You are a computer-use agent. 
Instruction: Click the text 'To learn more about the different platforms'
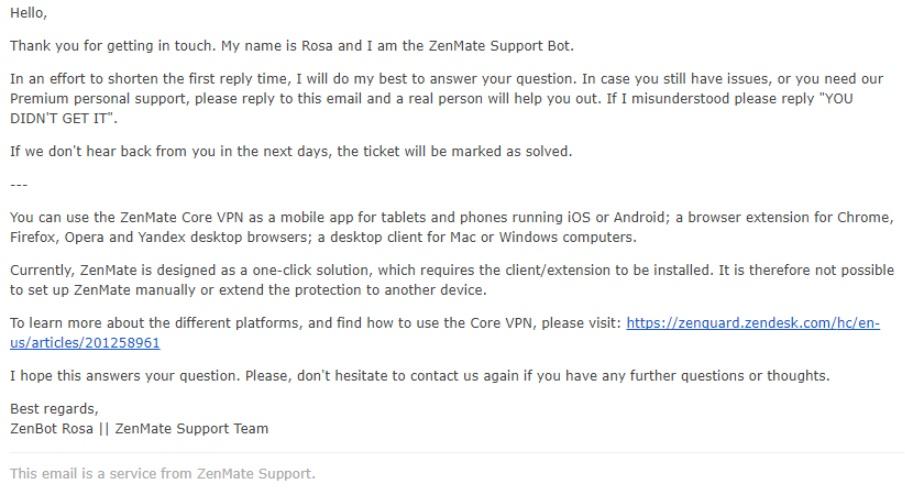155,323
